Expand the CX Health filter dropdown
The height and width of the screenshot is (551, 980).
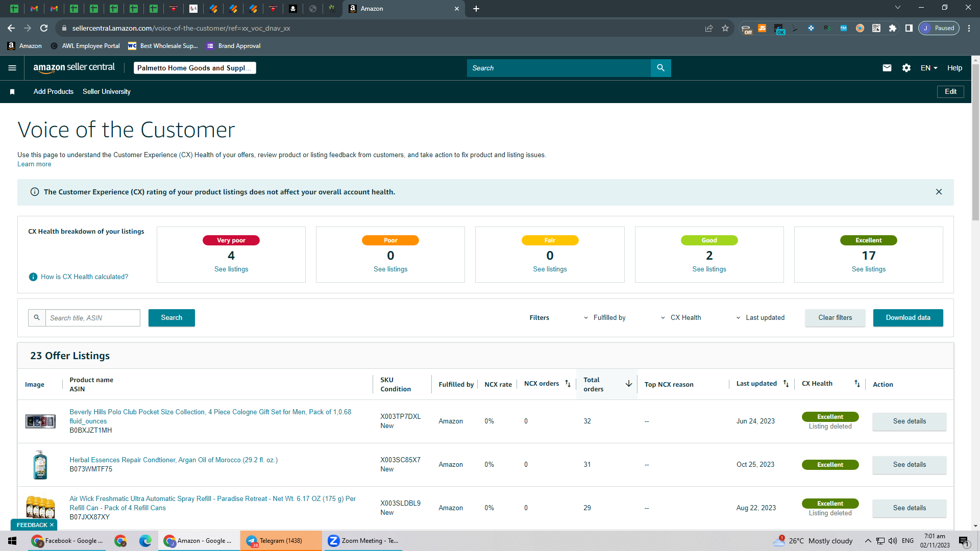click(x=680, y=317)
